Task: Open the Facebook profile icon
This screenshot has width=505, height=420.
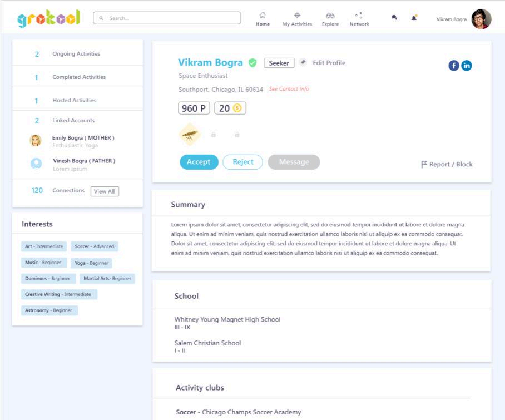Action: coord(454,66)
